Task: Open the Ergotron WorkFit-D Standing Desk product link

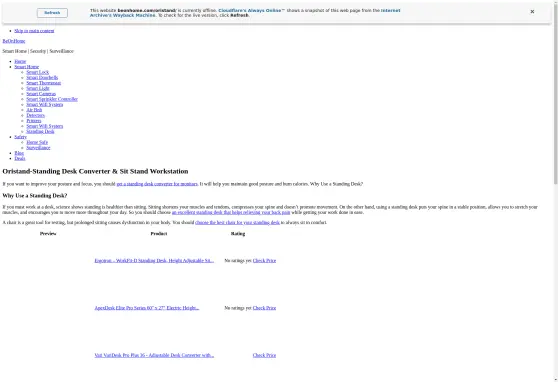Action: coord(154,261)
